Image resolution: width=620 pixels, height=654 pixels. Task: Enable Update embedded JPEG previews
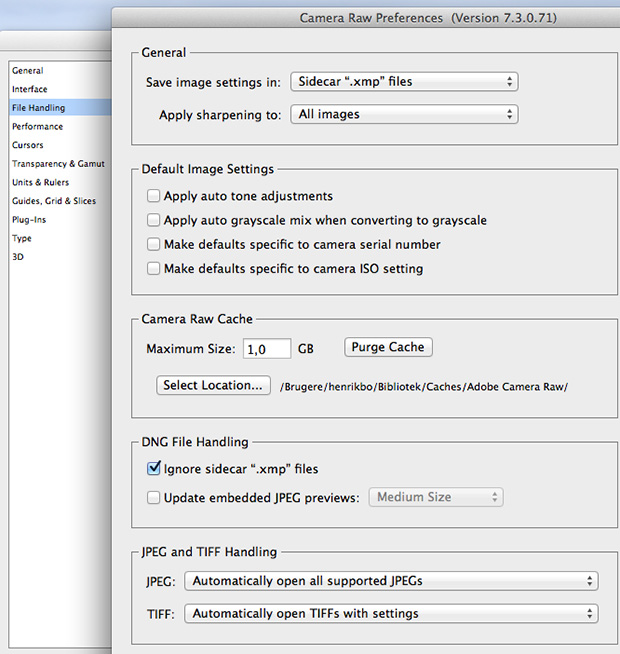[x=154, y=498]
